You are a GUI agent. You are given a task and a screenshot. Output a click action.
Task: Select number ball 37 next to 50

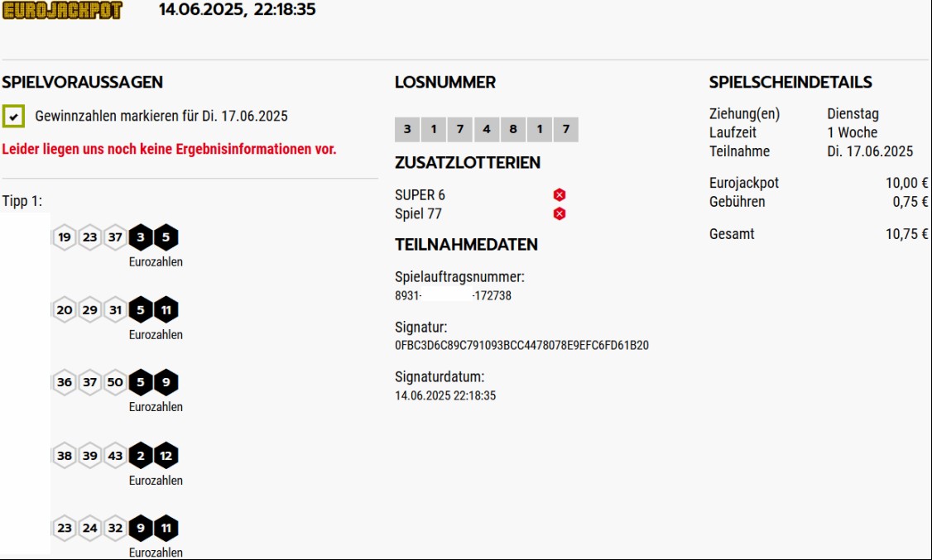click(x=89, y=382)
